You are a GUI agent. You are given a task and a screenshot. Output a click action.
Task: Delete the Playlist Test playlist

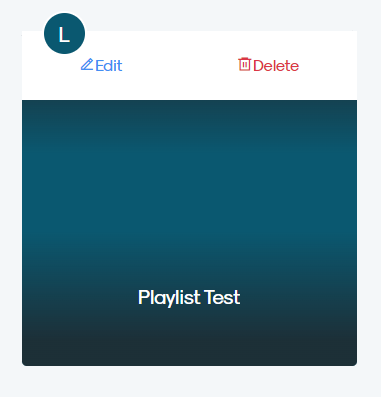(x=268, y=65)
